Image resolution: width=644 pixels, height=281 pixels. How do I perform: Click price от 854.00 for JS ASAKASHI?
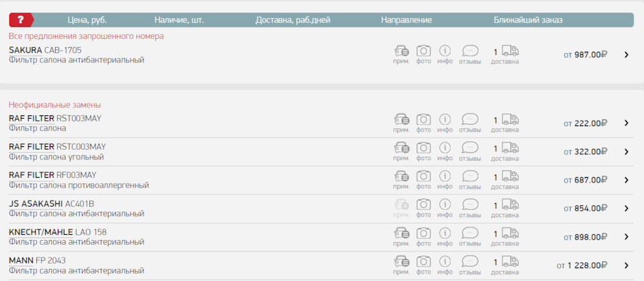point(586,209)
